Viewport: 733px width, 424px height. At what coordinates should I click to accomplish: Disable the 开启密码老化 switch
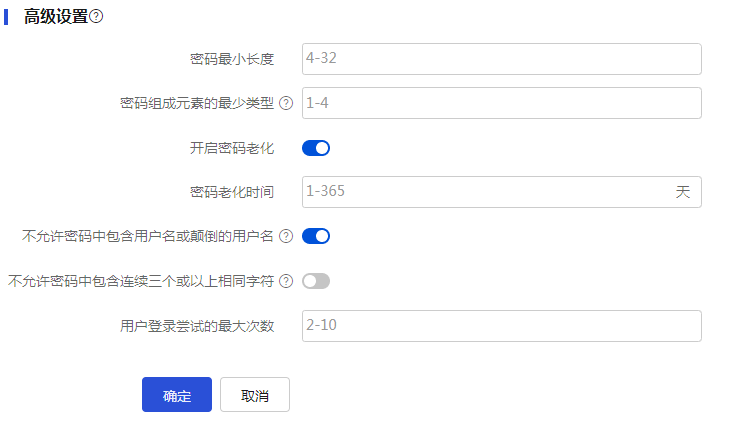pos(316,148)
